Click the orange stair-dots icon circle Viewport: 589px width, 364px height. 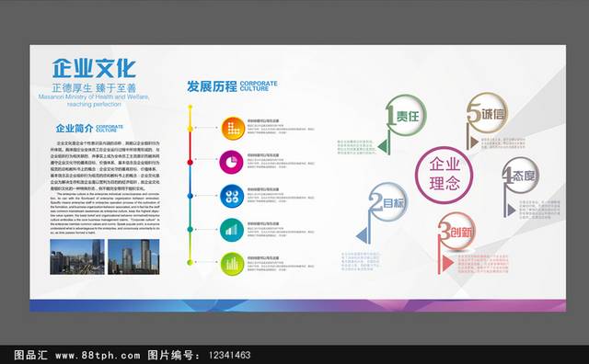pos(233,129)
